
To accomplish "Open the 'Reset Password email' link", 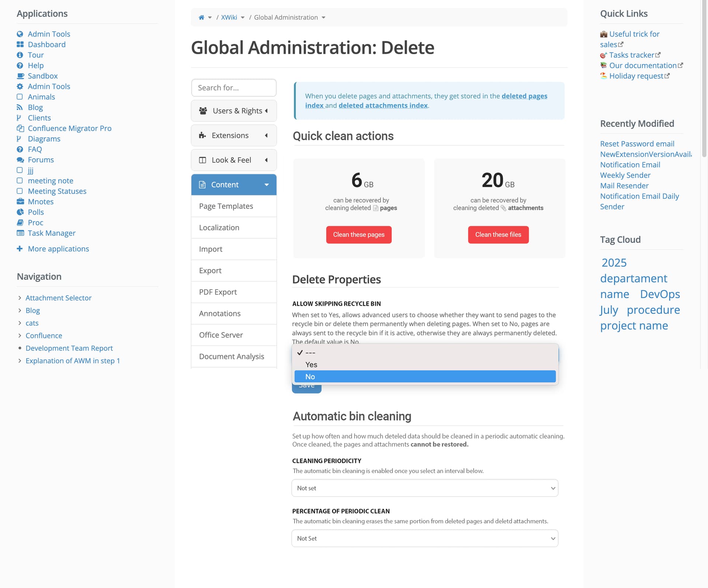I will (637, 144).
